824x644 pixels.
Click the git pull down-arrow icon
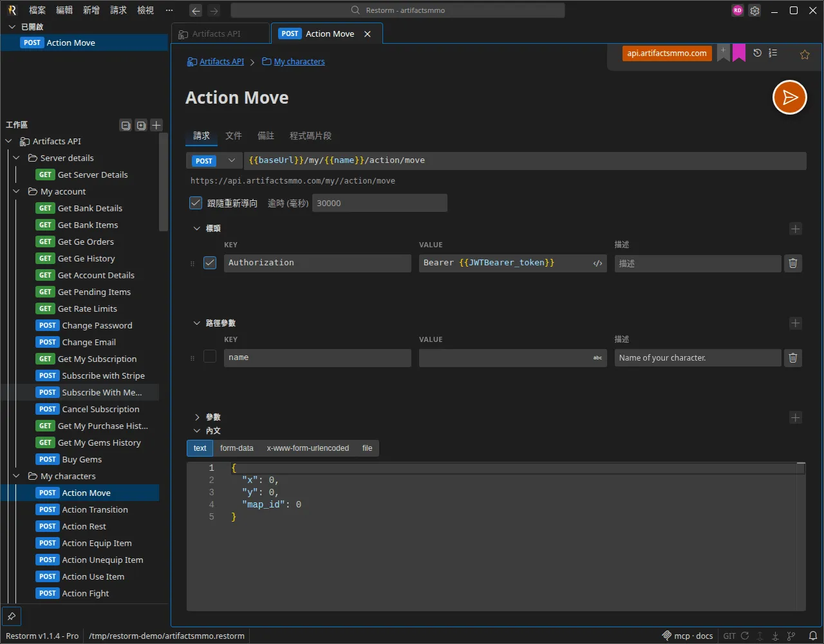coord(775,636)
